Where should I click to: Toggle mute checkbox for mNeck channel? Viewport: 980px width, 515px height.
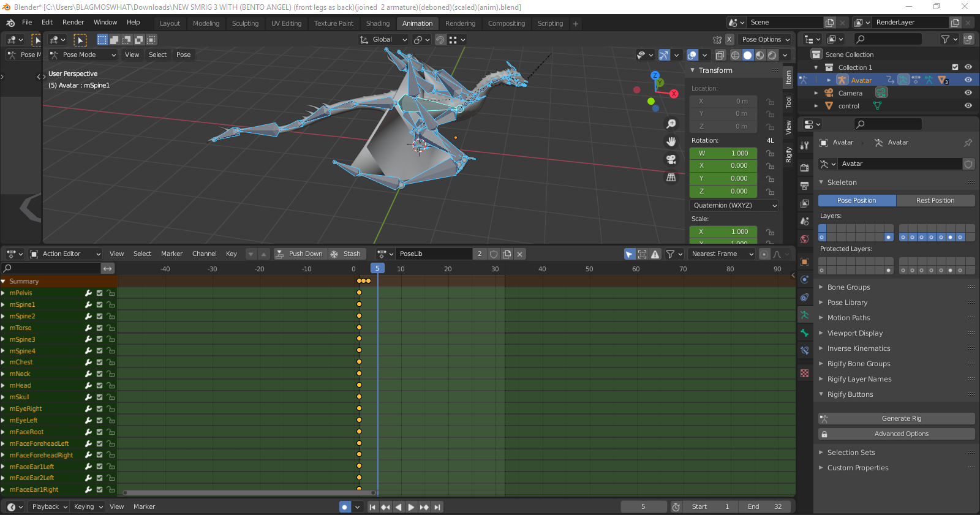coord(99,374)
